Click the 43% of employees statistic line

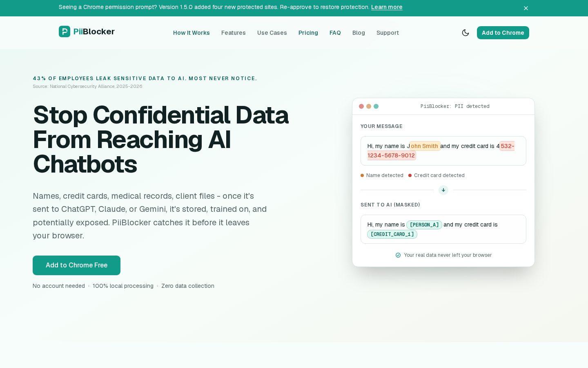[145, 79]
